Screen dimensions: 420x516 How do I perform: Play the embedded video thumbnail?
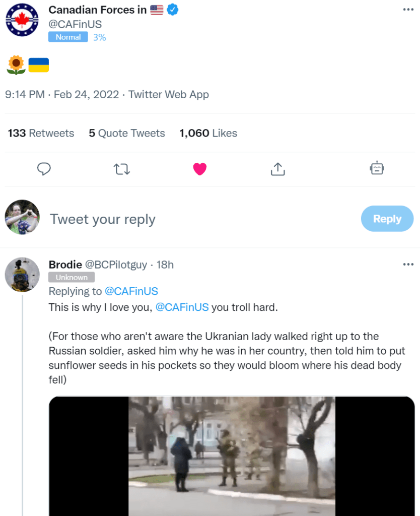tap(232, 456)
